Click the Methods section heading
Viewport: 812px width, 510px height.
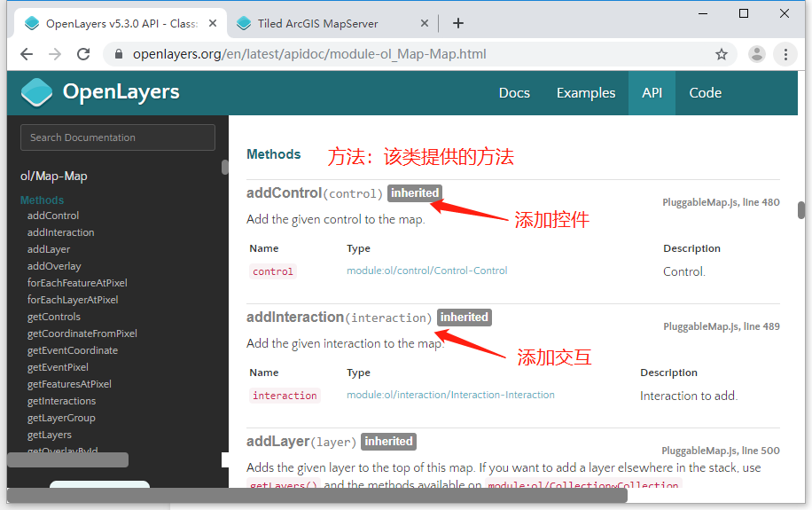273,154
